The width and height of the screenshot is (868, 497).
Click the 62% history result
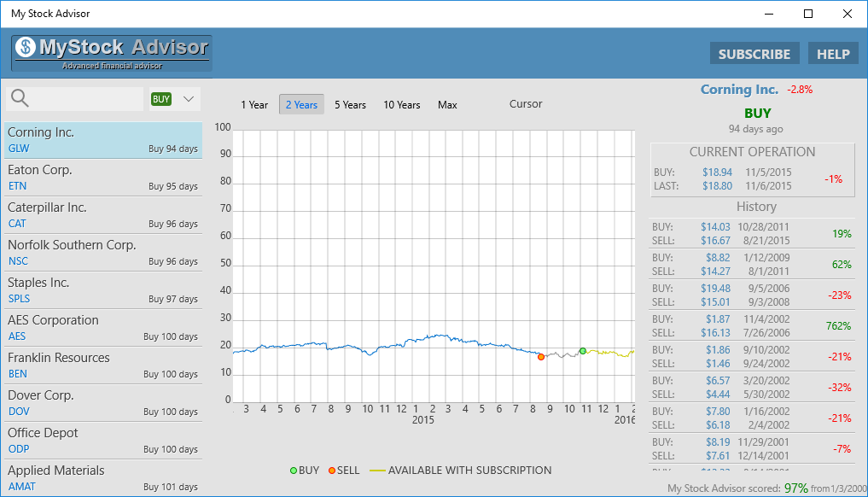(842, 264)
